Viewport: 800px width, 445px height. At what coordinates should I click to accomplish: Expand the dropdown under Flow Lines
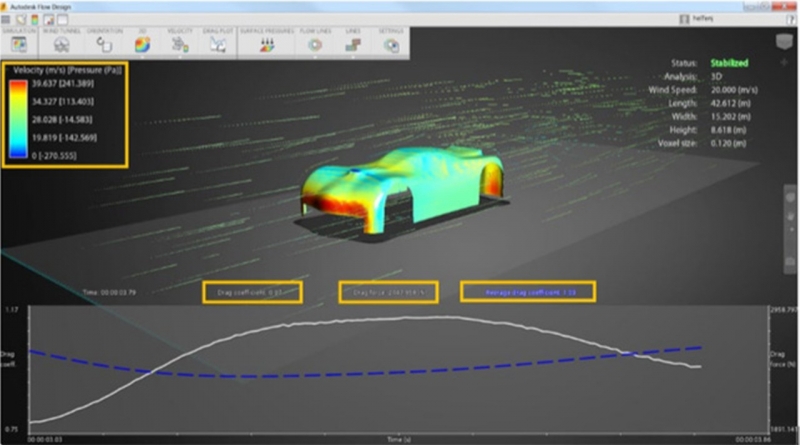click(314, 56)
